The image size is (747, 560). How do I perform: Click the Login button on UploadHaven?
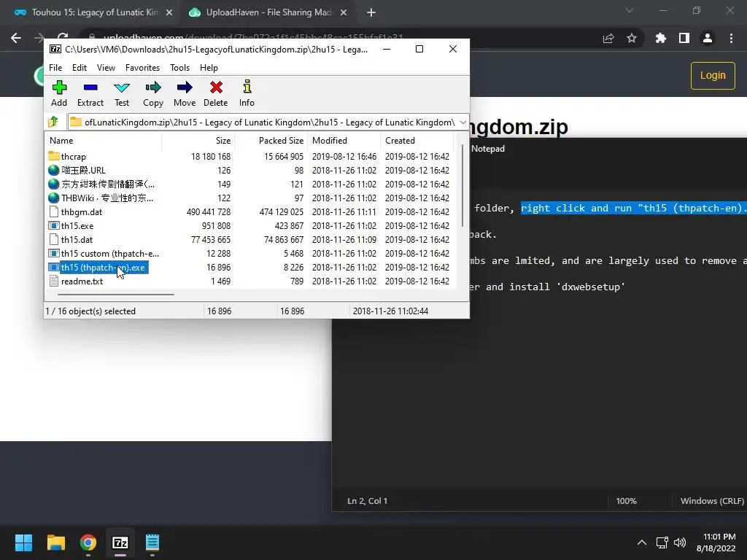click(x=713, y=75)
